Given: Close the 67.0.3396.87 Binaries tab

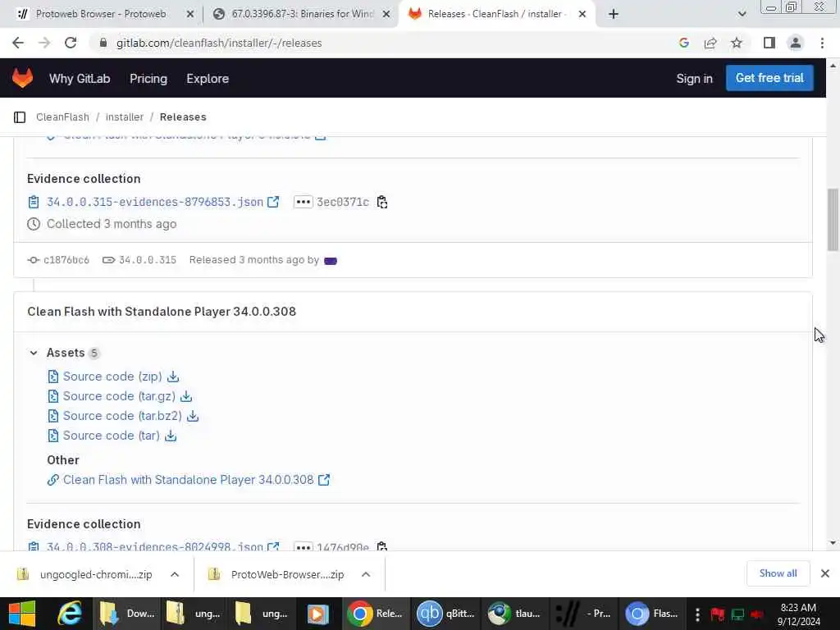Looking at the screenshot, I should [386, 14].
